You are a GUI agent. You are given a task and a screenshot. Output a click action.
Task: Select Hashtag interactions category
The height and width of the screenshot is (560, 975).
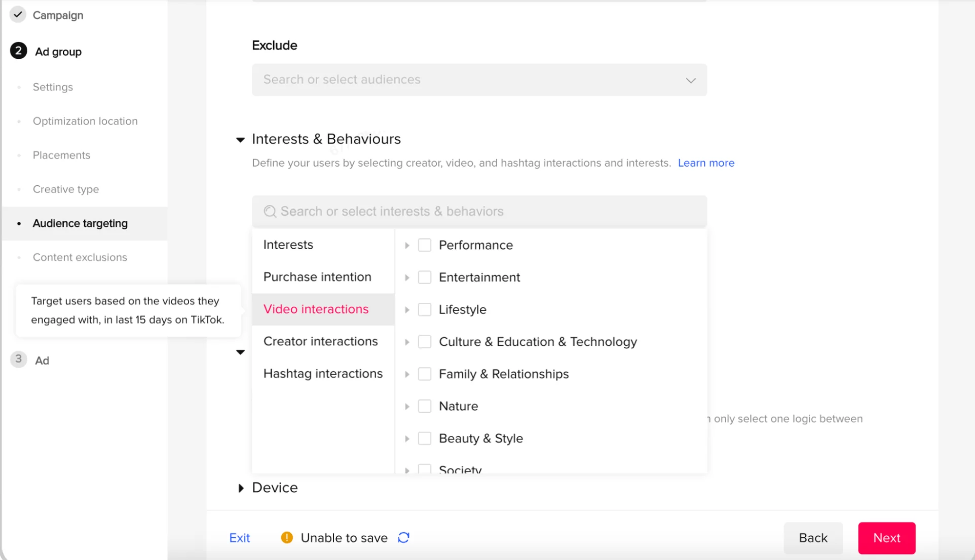[x=323, y=374]
